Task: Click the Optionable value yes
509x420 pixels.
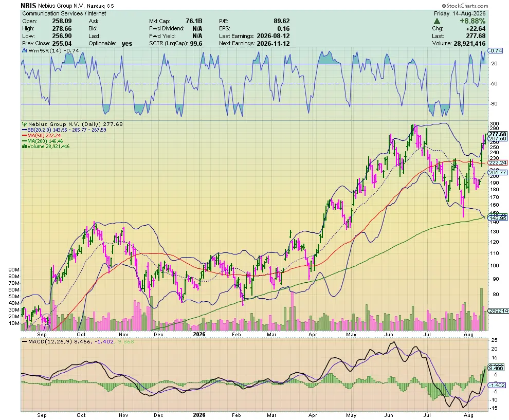Action: [x=127, y=44]
